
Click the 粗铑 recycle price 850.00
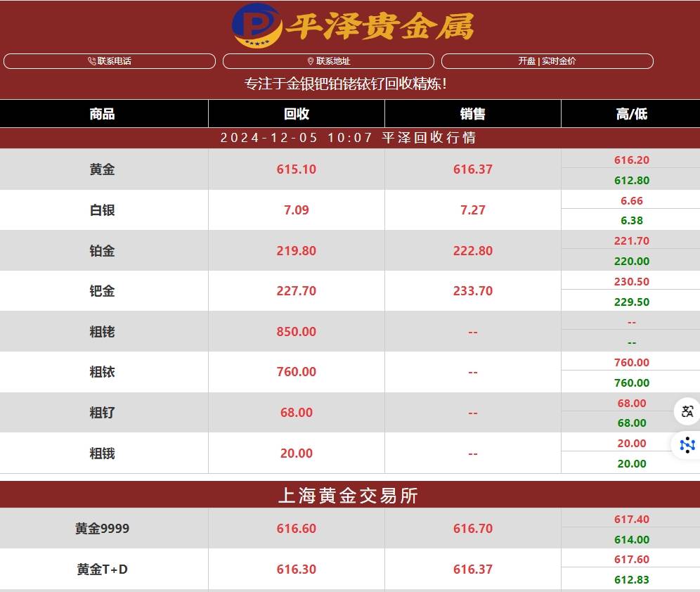tap(297, 331)
